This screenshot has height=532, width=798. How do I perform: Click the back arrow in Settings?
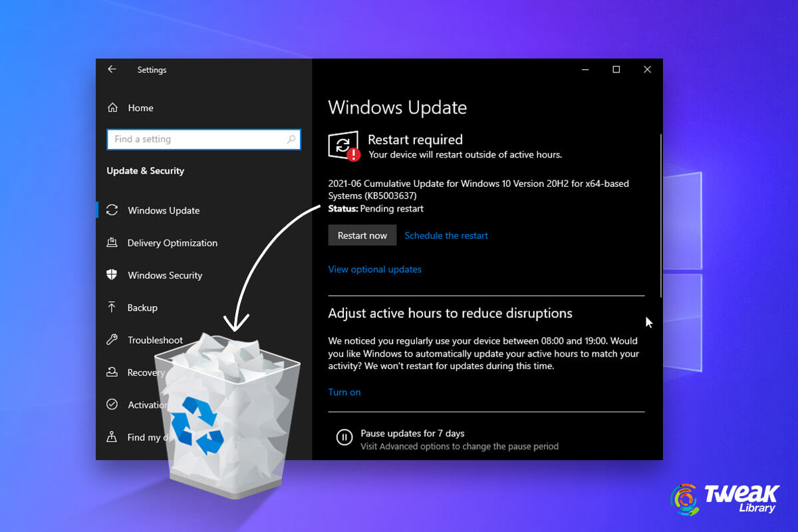click(x=111, y=69)
